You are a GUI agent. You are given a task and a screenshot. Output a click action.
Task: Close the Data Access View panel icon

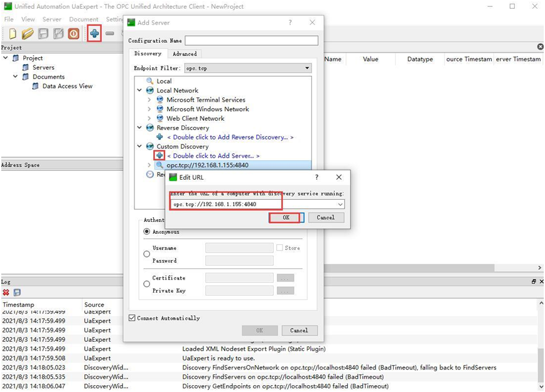coord(540,46)
